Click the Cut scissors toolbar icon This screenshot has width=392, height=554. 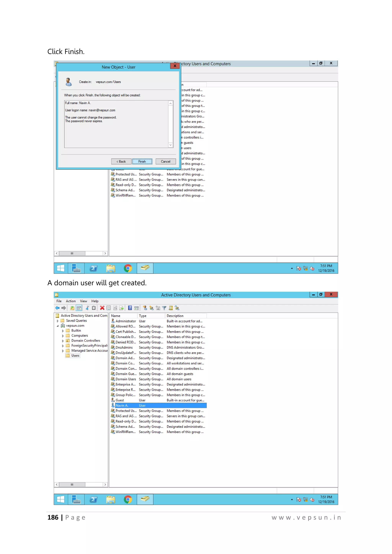(x=87, y=308)
